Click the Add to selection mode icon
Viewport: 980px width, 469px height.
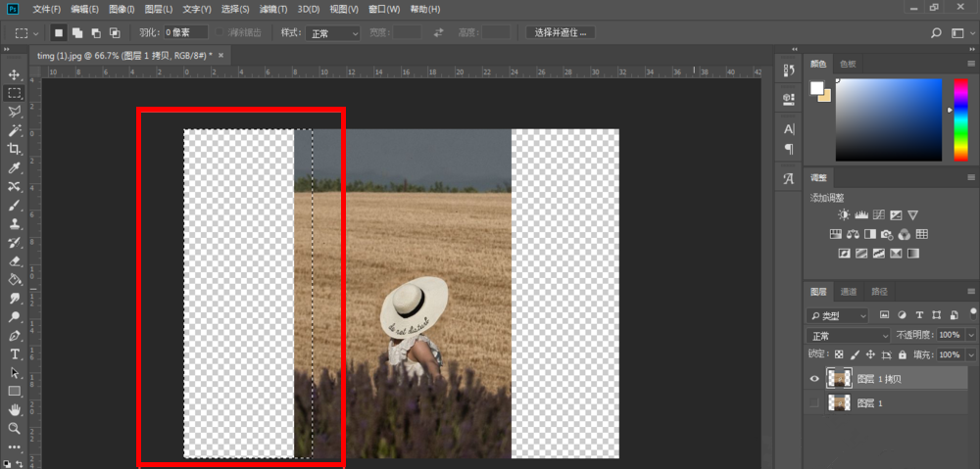[76, 32]
